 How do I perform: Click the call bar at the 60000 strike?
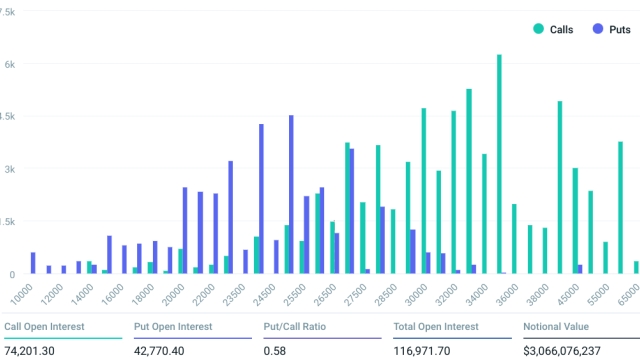tap(620, 207)
